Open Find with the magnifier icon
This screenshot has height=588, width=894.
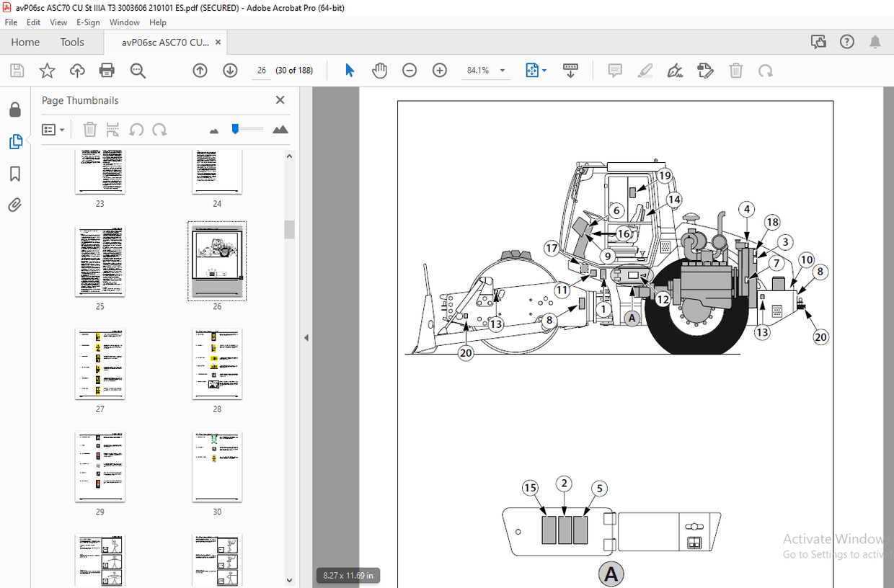pos(137,70)
